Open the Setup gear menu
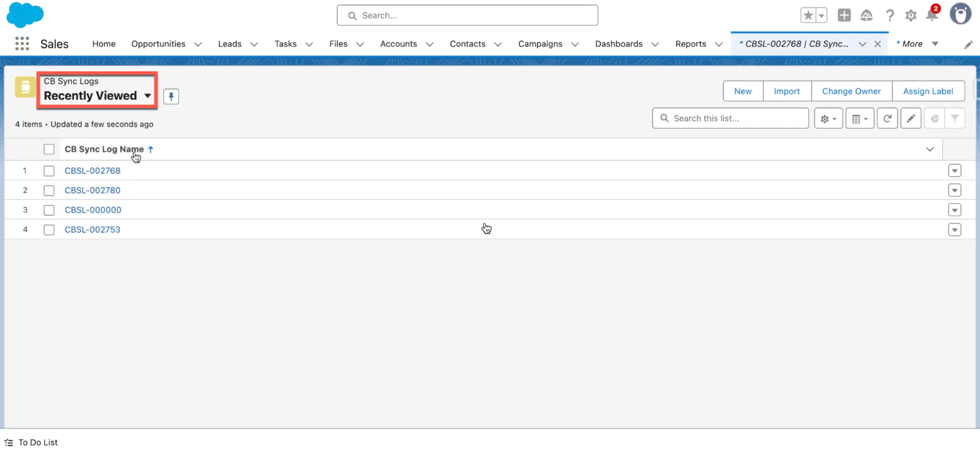This screenshot has width=980, height=454. [910, 16]
